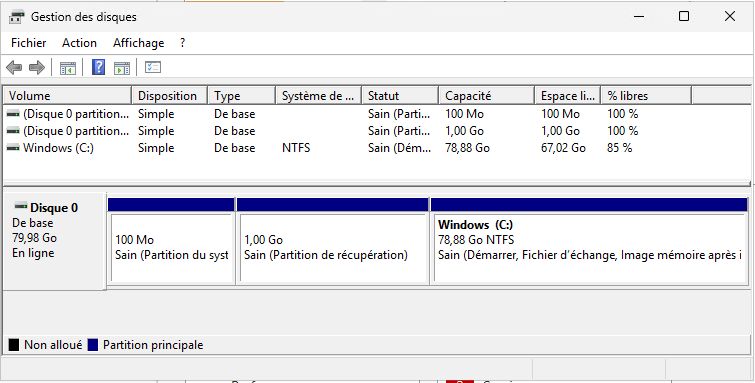Maximize the Gestion des disques window
The height and width of the screenshot is (383, 755).
(684, 16)
